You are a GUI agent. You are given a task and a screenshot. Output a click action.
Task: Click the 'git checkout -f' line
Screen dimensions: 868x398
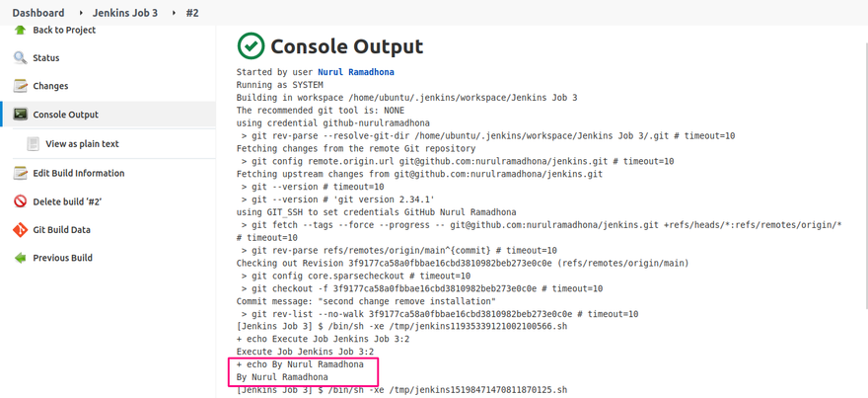point(422,288)
